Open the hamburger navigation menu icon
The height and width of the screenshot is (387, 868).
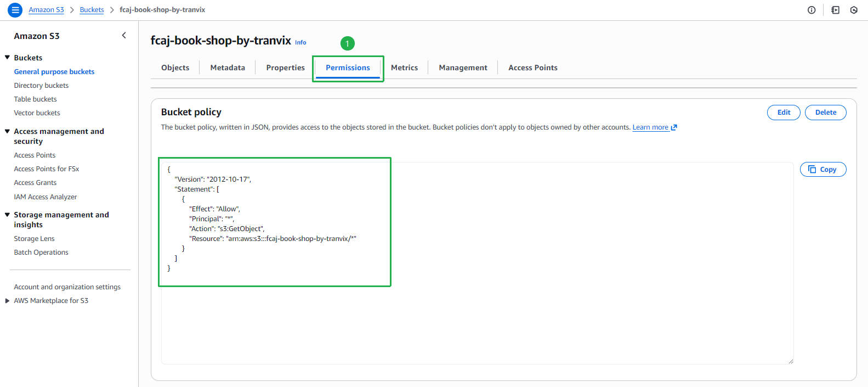coord(15,10)
